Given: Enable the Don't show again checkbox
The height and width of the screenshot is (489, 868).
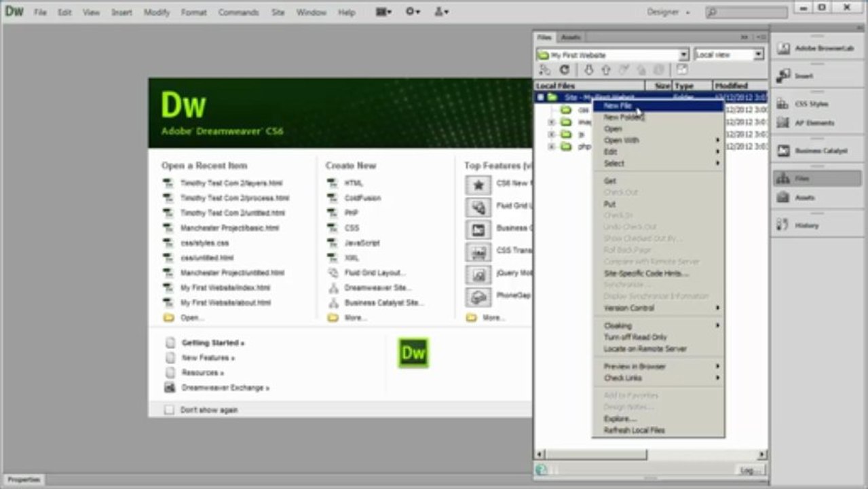Looking at the screenshot, I should (169, 410).
